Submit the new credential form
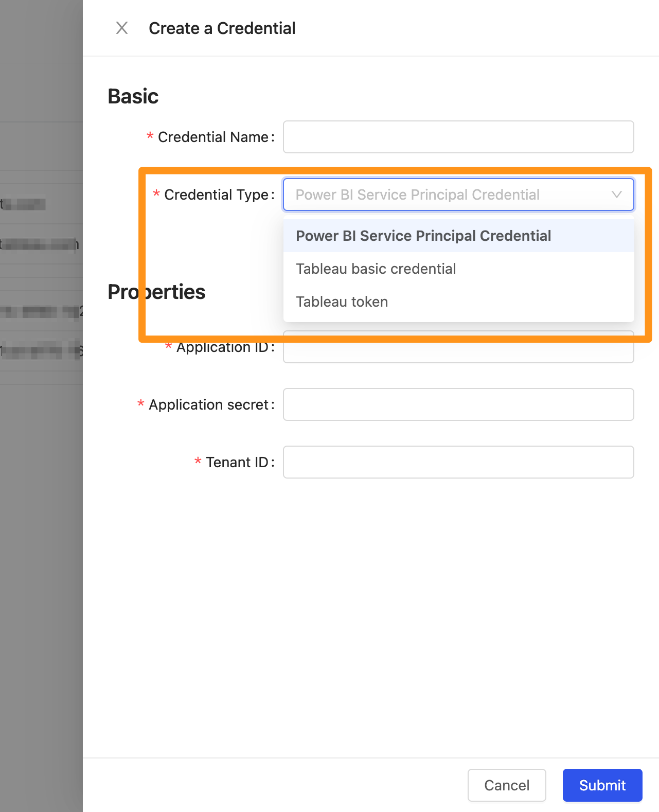This screenshot has height=812, width=659. pyautogui.click(x=602, y=785)
